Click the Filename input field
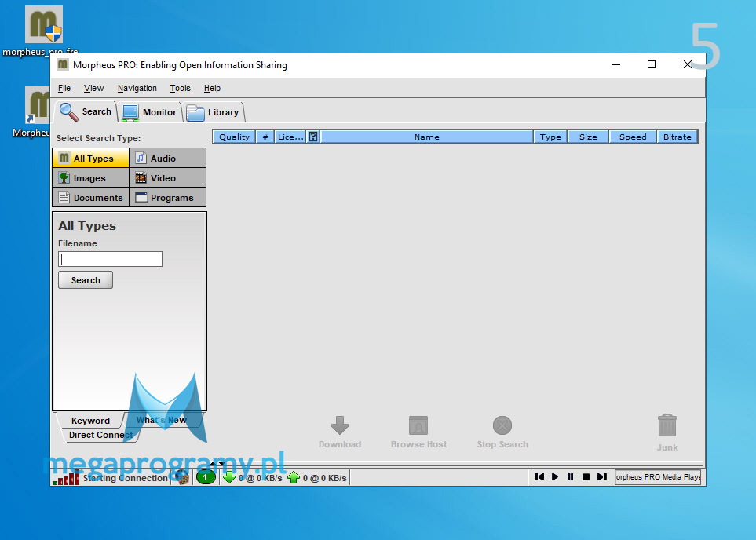 pyautogui.click(x=111, y=259)
